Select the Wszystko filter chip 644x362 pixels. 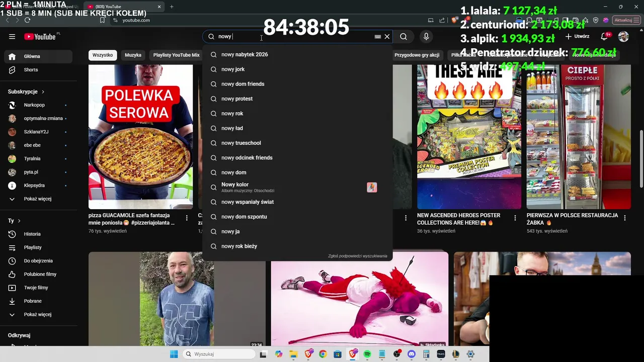click(103, 55)
